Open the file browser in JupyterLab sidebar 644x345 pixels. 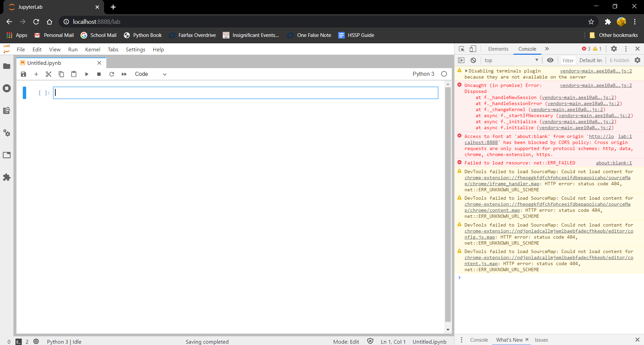click(7, 66)
